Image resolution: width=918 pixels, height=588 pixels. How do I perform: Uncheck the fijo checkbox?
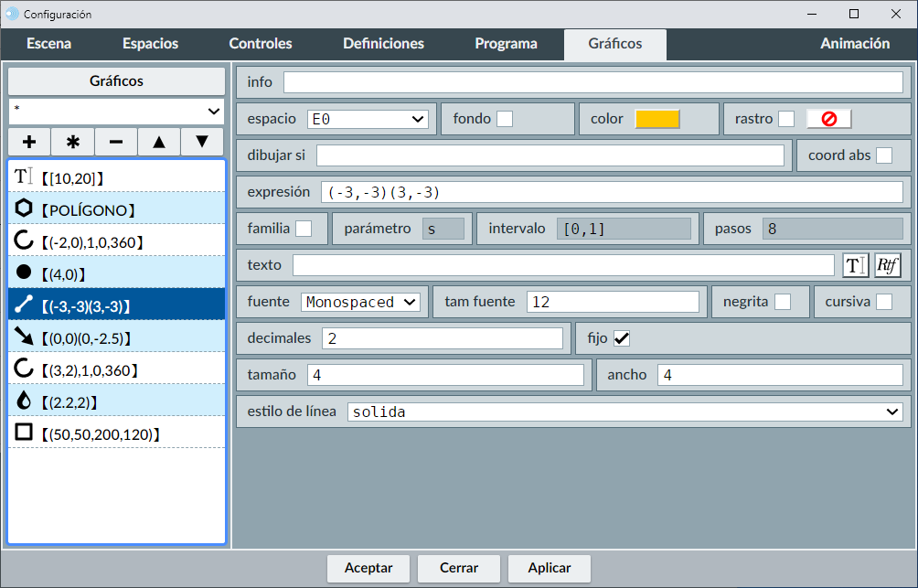tap(622, 338)
